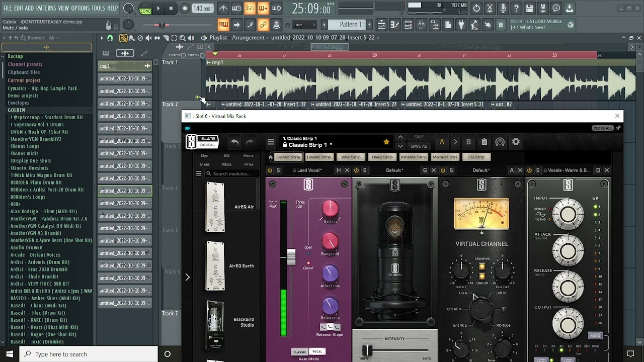Click the cmp1 audio clip waveform
The image size is (644, 362).
[x=421, y=82]
